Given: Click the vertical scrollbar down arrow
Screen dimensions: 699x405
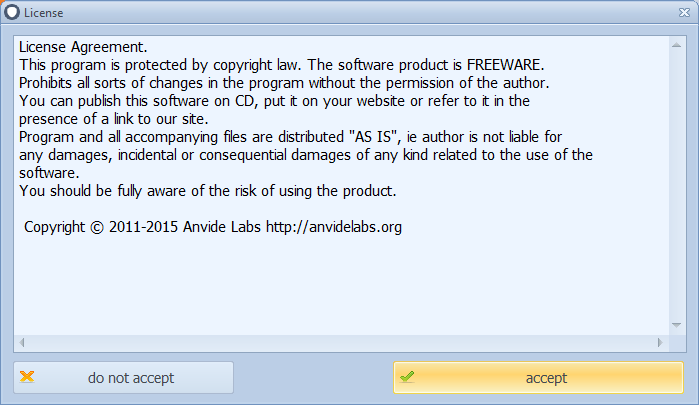Looking at the screenshot, I should 677,326.
